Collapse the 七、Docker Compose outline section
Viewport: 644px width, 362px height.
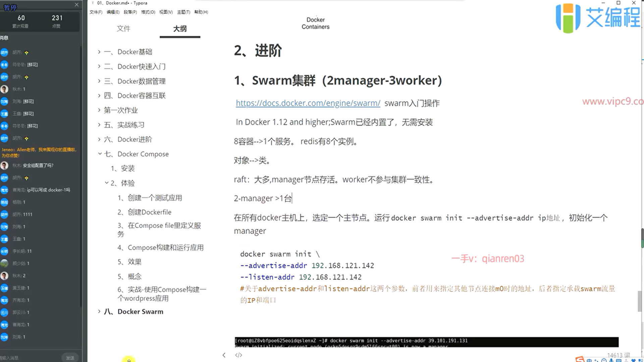[x=100, y=154]
